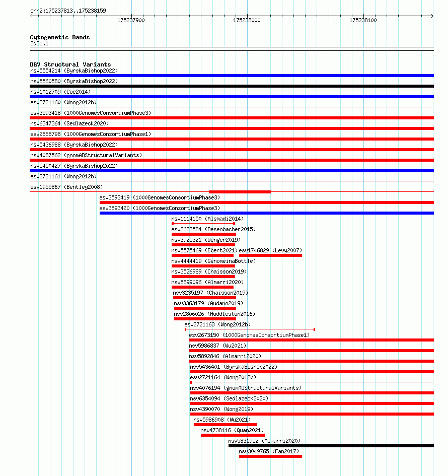Click esv2721161 (Wong2012b) label

coord(63,176)
